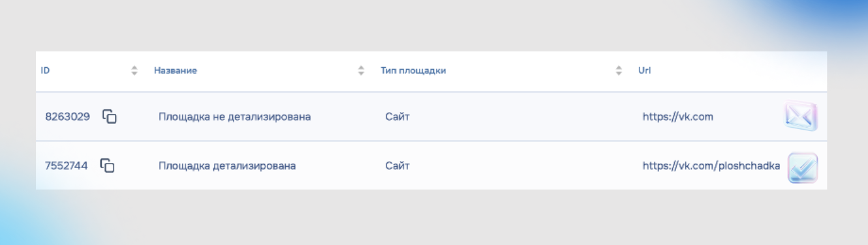Select the ID column header label

click(45, 70)
